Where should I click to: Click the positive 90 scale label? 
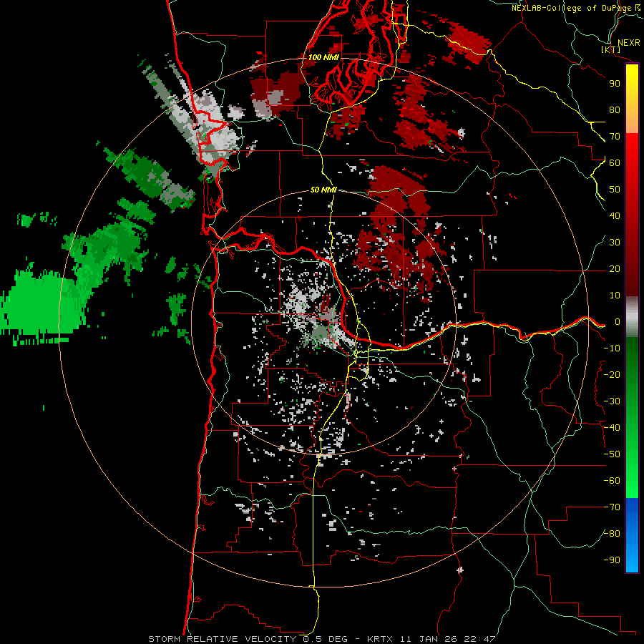point(615,84)
